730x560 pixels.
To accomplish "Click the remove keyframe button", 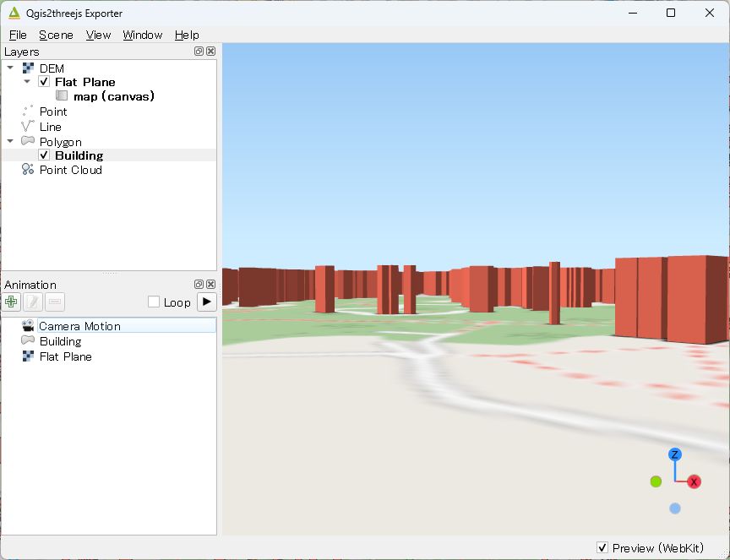I will point(54,302).
